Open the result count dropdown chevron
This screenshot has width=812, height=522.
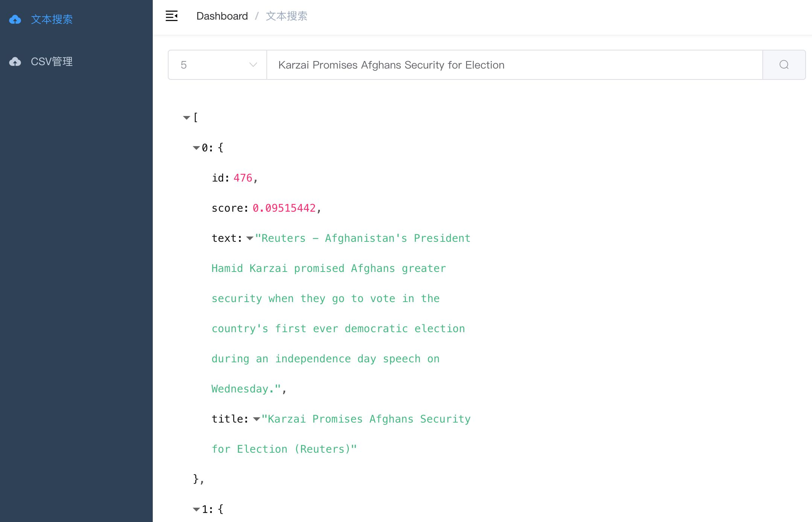[253, 65]
